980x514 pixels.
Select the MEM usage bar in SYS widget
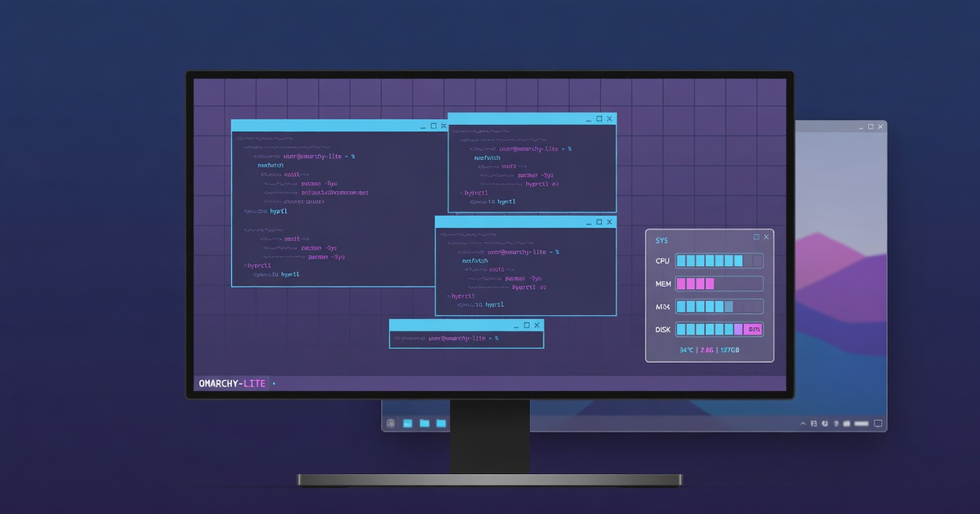pyautogui.click(x=719, y=284)
